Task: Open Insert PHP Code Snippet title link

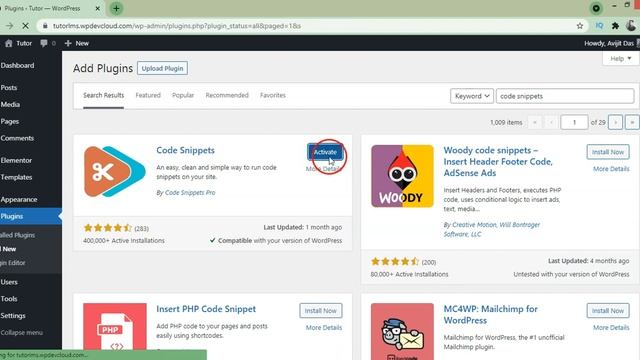Action: click(x=206, y=309)
